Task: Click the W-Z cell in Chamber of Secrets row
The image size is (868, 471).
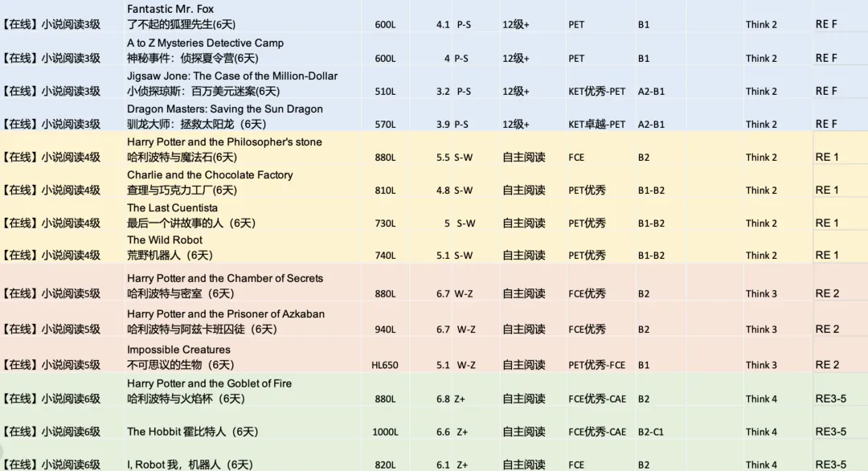Action: 464,294
